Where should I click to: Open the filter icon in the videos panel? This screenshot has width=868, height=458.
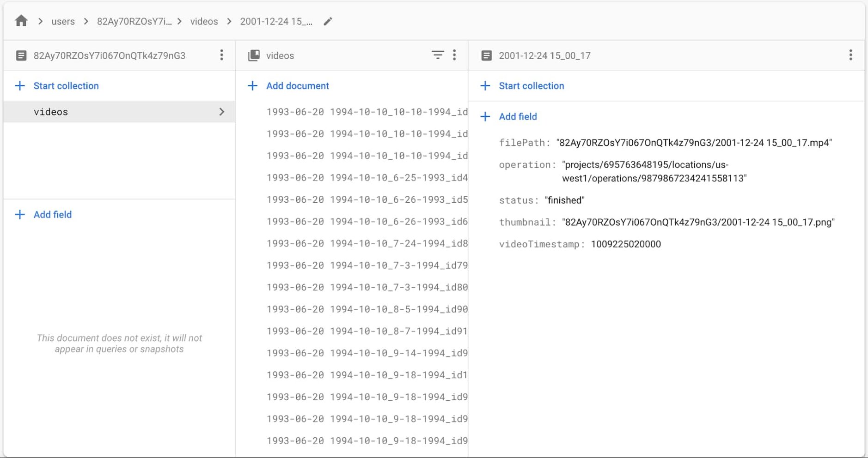[438, 55]
